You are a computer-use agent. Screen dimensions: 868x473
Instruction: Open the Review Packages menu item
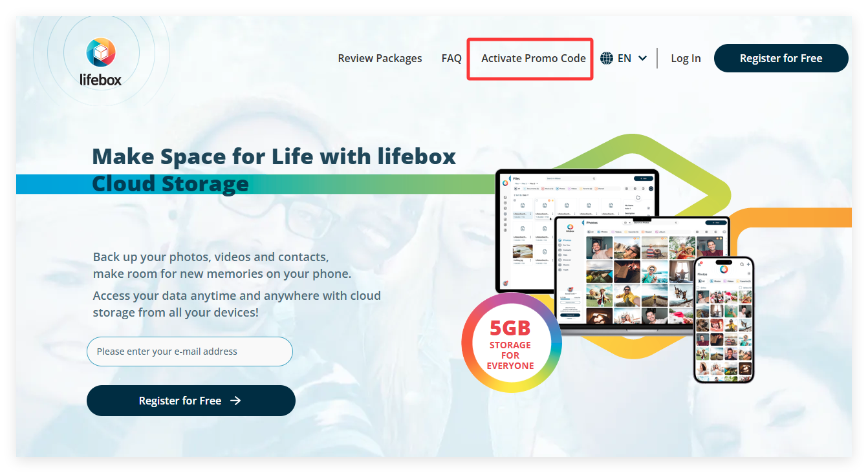click(x=380, y=58)
